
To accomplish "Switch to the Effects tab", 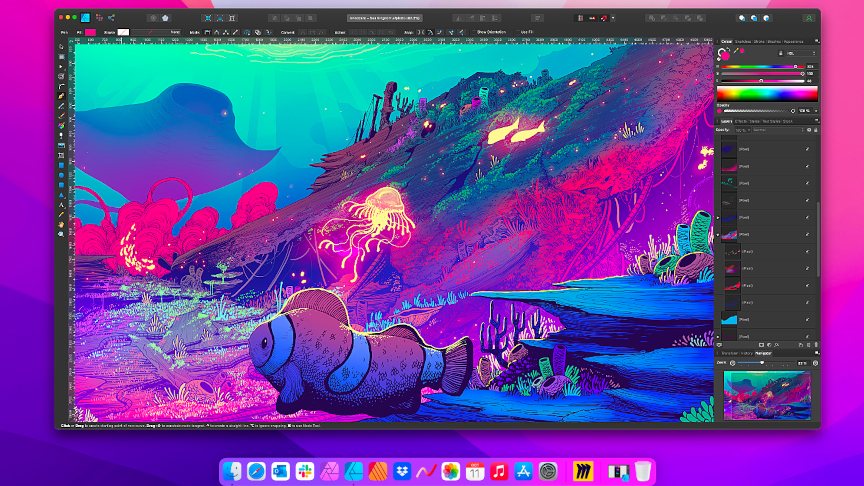I will (741, 121).
